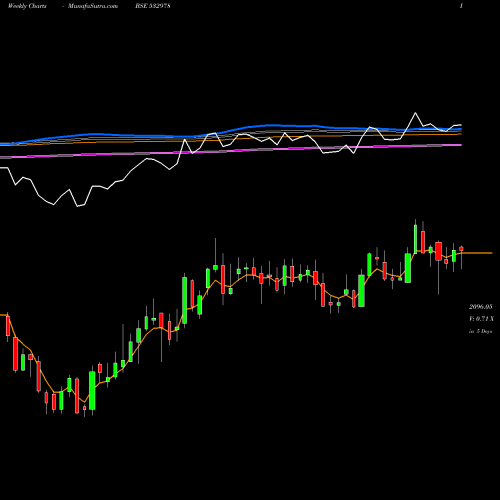Click the MunafaSutra.com label
Image resolution: width=500 pixels, height=500 pixels.
[x=93, y=6]
